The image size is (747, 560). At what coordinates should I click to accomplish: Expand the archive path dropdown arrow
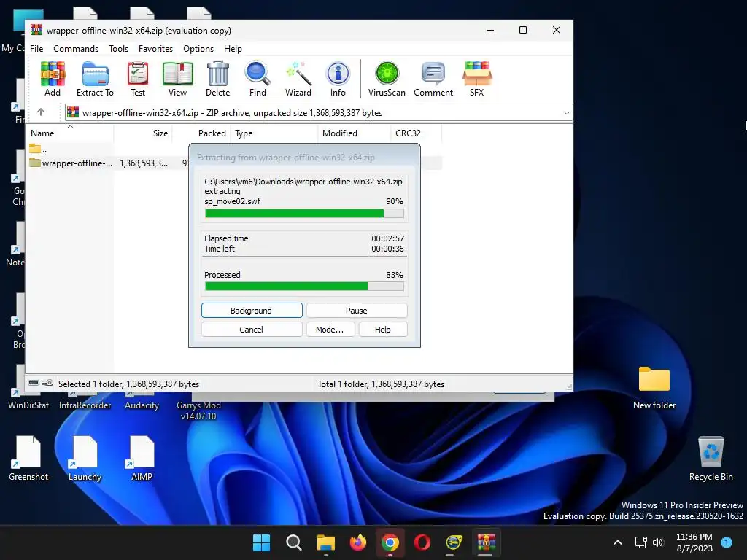pos(566,113)
